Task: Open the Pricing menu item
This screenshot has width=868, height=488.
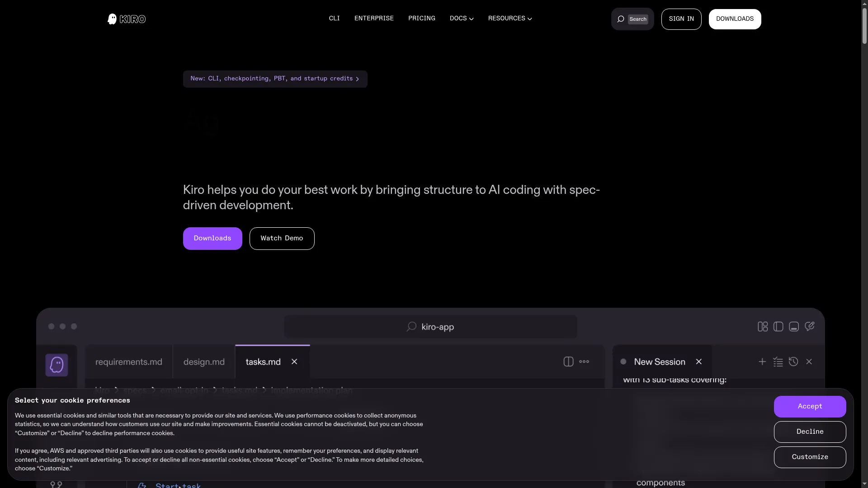Action: 421,19
